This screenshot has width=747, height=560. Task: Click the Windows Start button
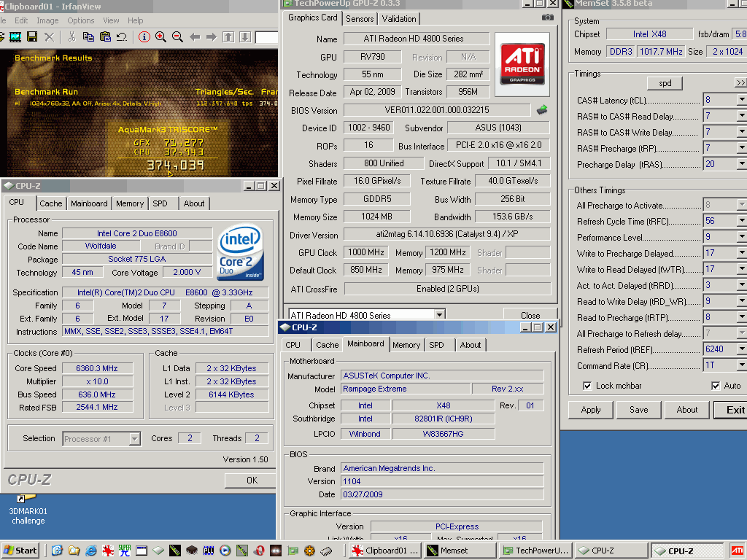coord(20,551)
